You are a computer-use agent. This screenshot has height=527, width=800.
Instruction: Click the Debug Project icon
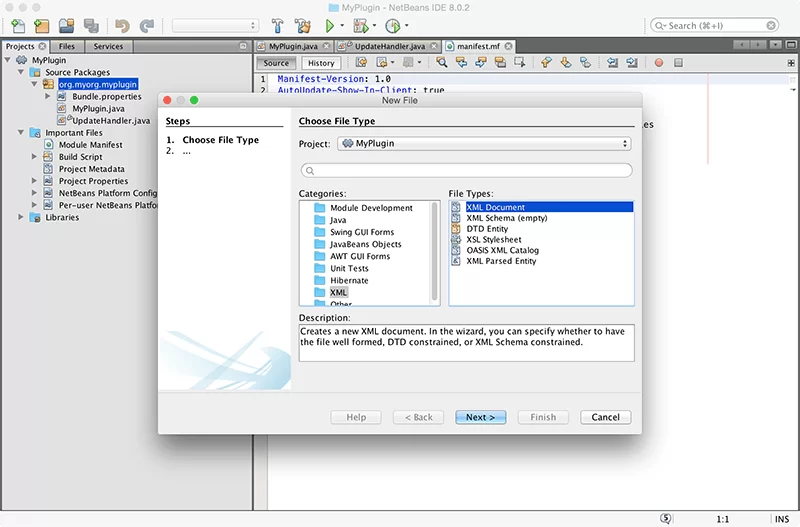click(360, 26)
